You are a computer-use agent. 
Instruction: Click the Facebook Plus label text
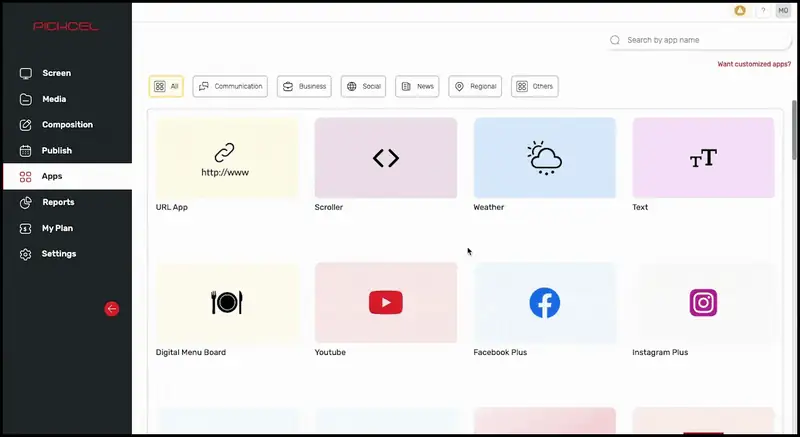[500, 352]
